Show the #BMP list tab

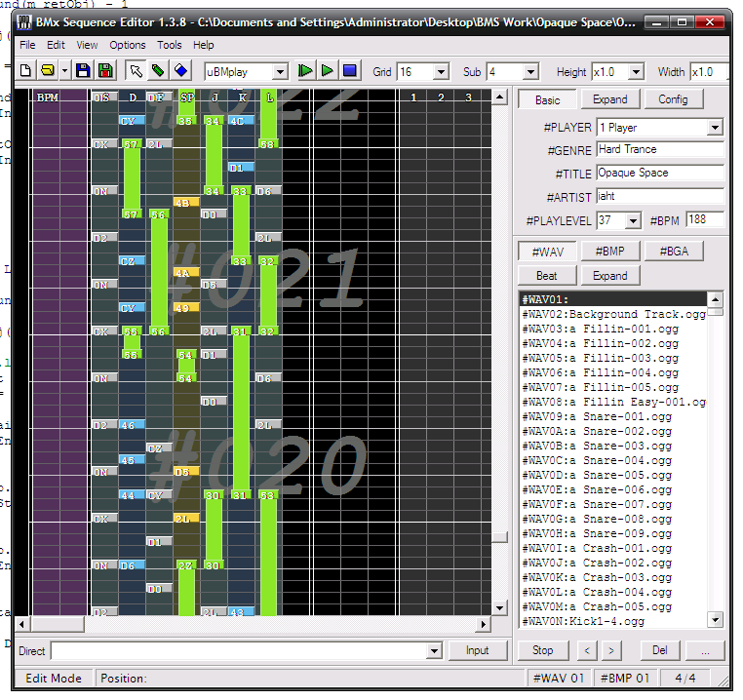click(610, 252)
